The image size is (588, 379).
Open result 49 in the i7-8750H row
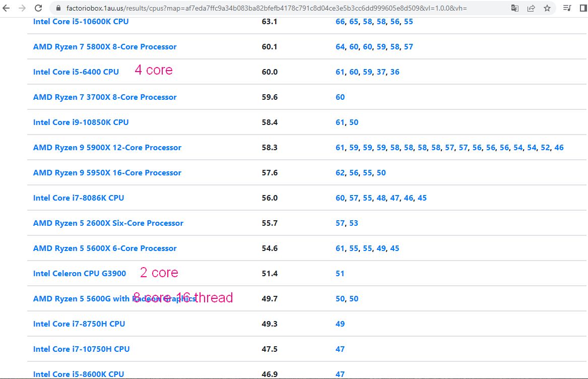click(340, 324)
